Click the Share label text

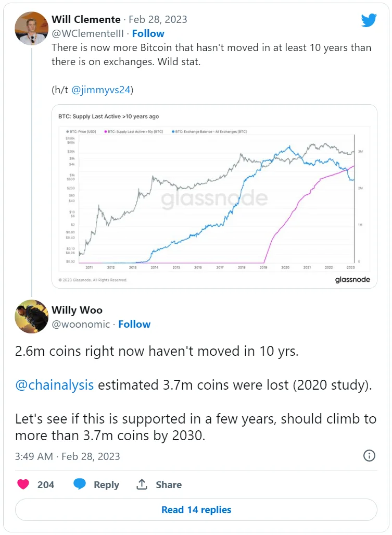coord(169,484)
